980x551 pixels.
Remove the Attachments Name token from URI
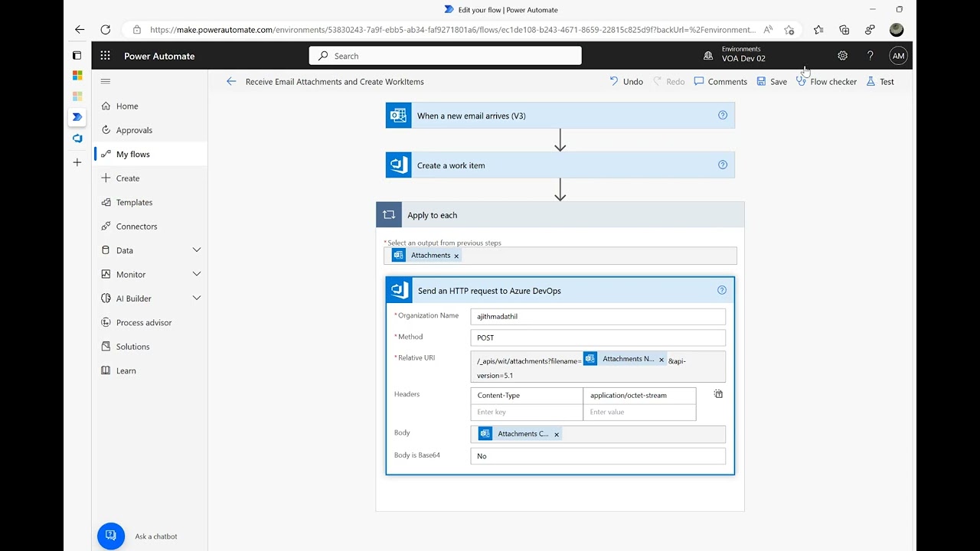(x=661, y=359)
